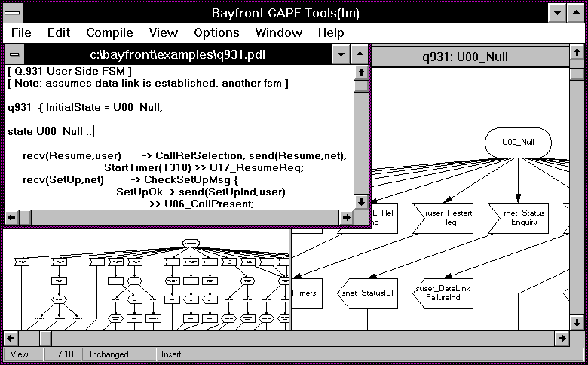Click the q931.pdl editor scroll right arrow
The height and width of the screenshot is (365, 588).
pyautogui.click(x=346, y=217)
